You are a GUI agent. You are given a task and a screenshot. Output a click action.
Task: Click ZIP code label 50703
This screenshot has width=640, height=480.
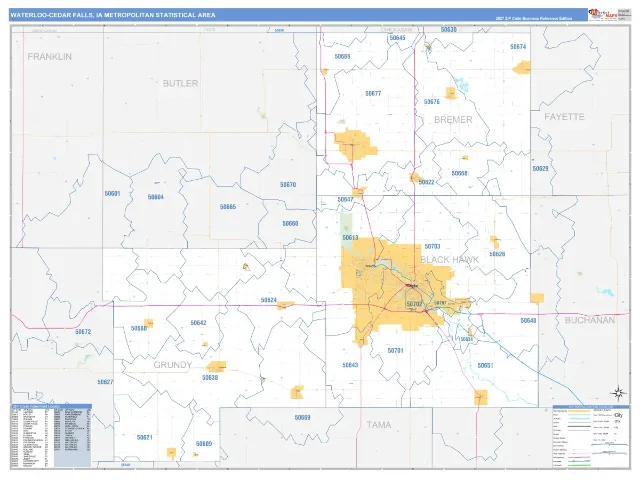pos(432,247)
